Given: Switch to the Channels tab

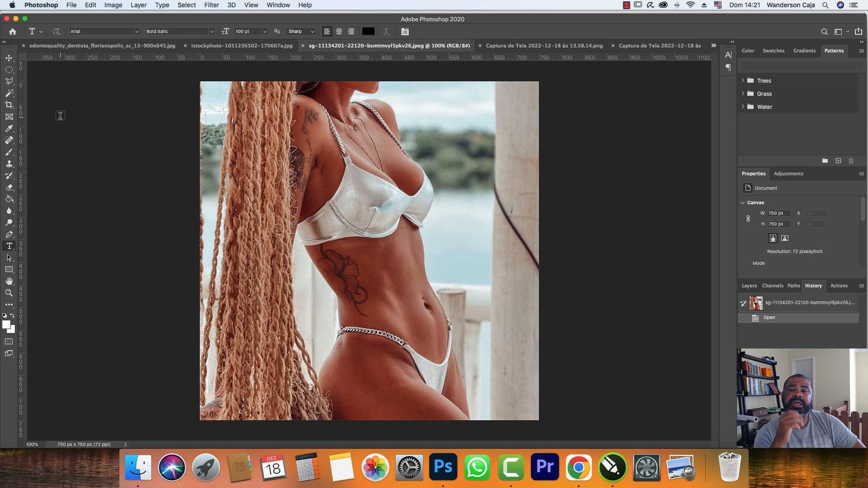Looking at the screenshot, I should (x=773, y=286).
